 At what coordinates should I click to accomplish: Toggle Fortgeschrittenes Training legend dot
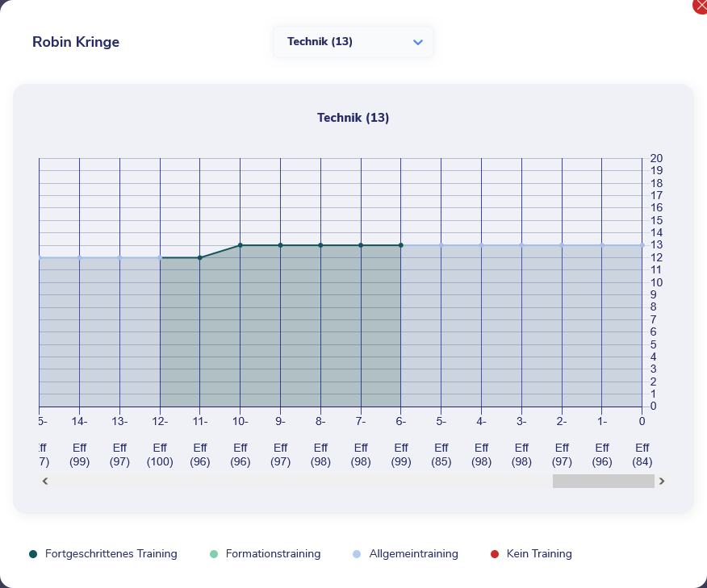33,554
